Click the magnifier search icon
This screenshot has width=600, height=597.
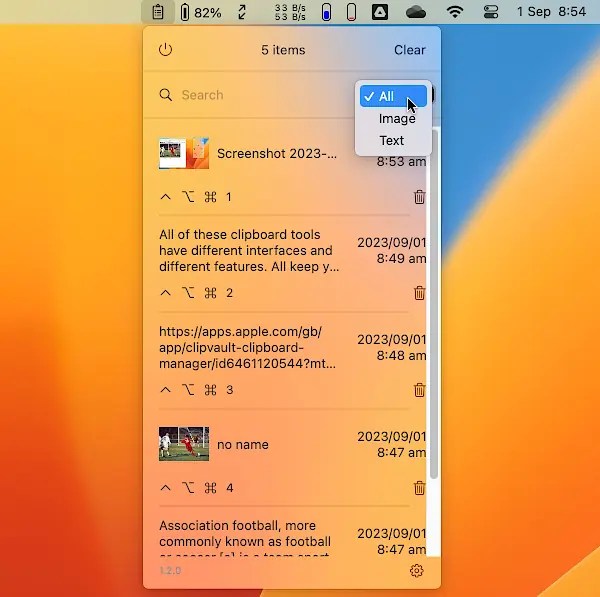166,95
